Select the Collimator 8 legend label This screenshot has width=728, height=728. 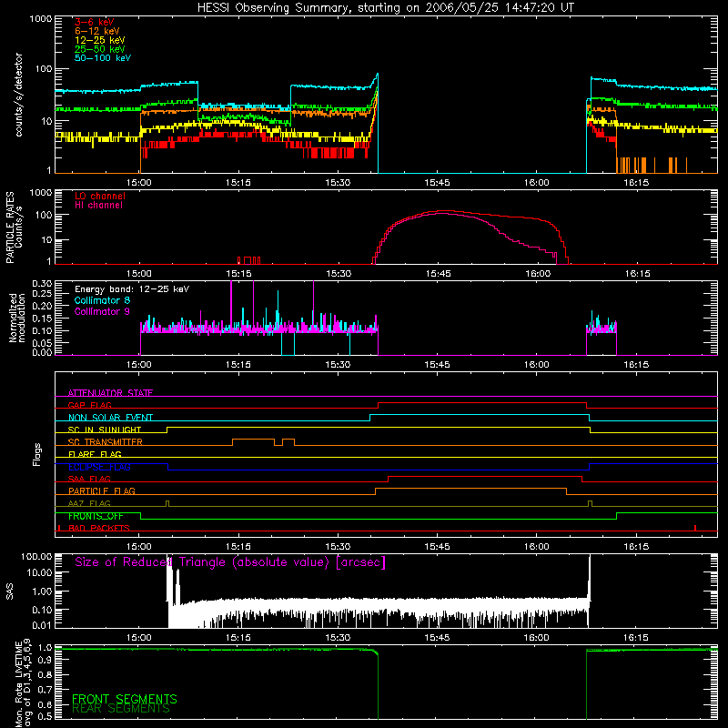coord(102,300)
